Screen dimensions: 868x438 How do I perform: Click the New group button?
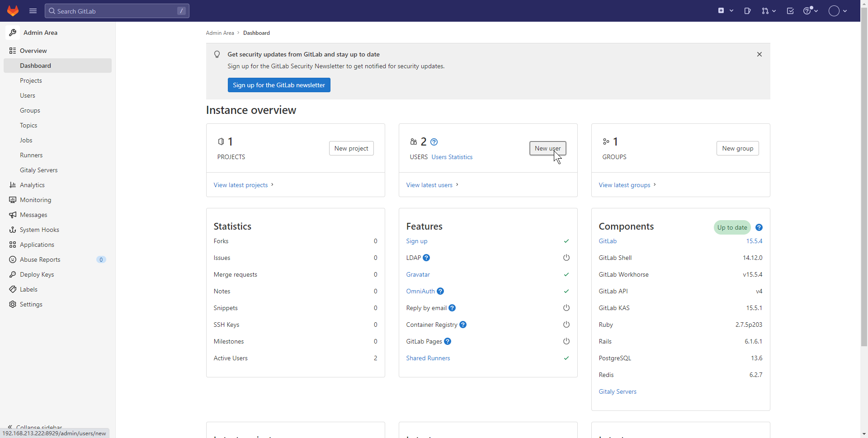click(x=737, y=148)
